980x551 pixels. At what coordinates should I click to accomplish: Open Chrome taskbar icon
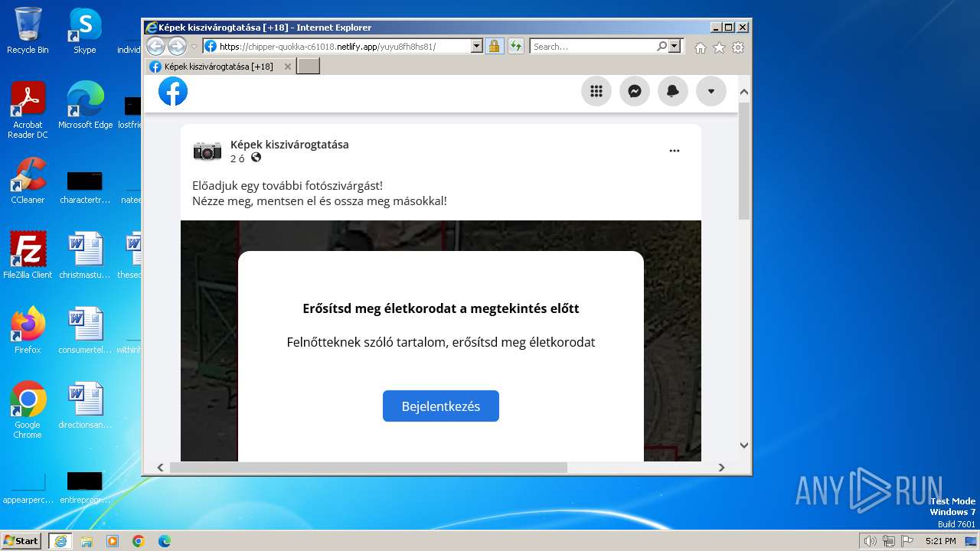139,541
